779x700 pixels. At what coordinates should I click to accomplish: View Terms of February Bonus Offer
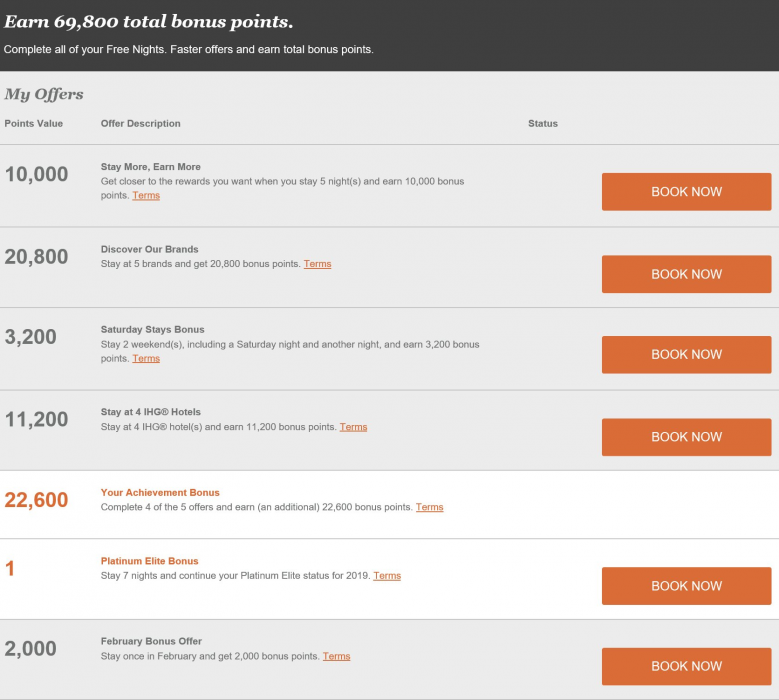pyautogui.click(x=336, y=656)
